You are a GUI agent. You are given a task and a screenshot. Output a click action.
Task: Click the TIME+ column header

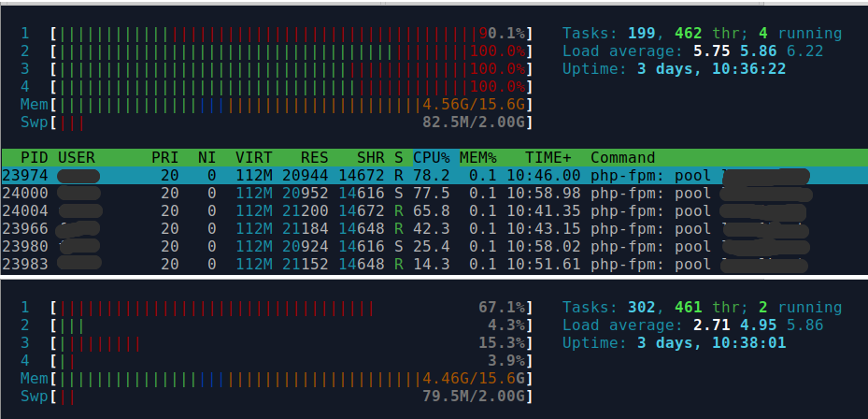point(548,157)
